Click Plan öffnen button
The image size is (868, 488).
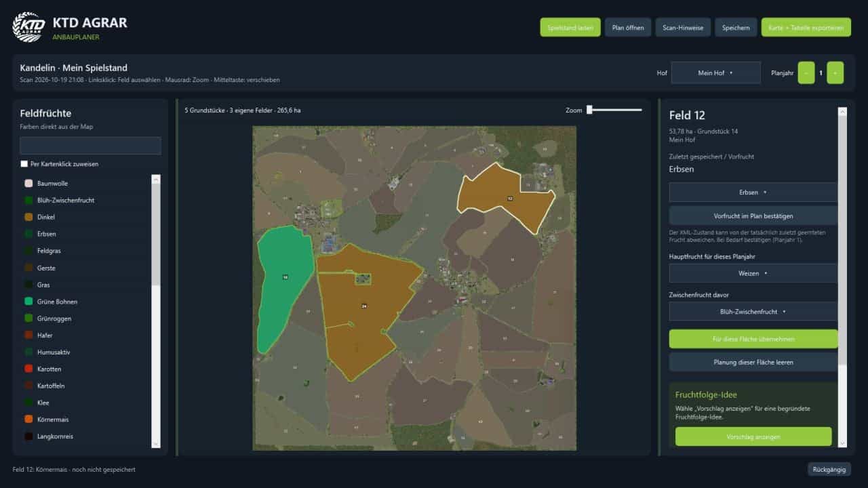point(628,27)
